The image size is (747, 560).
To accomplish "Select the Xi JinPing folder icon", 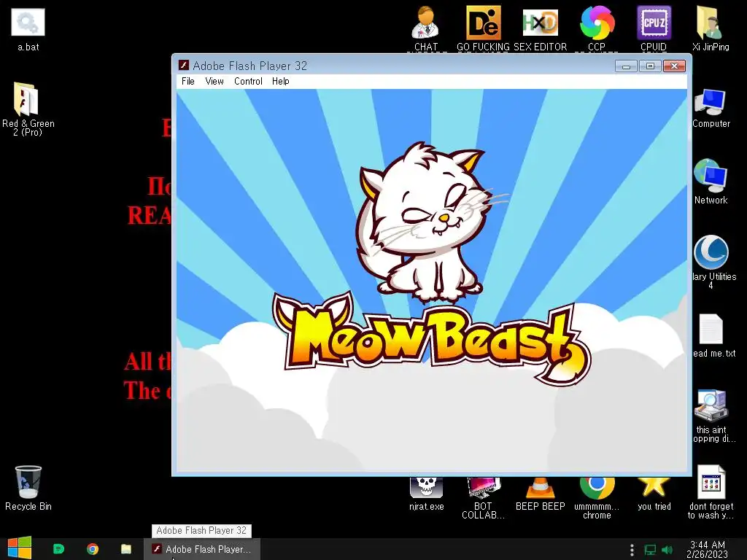I will click(711, 28).
